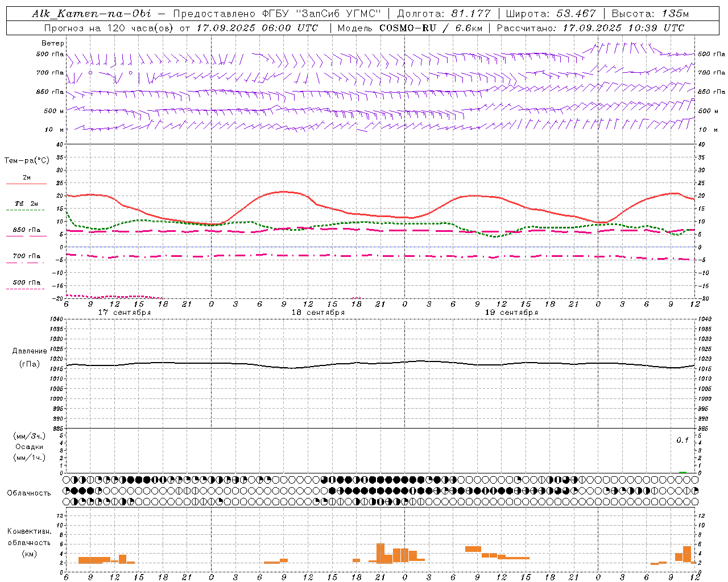Click 'Прогноз на 120 часа(ов)' forecast text
Screen dimensions: 728x582
point(109,28)
